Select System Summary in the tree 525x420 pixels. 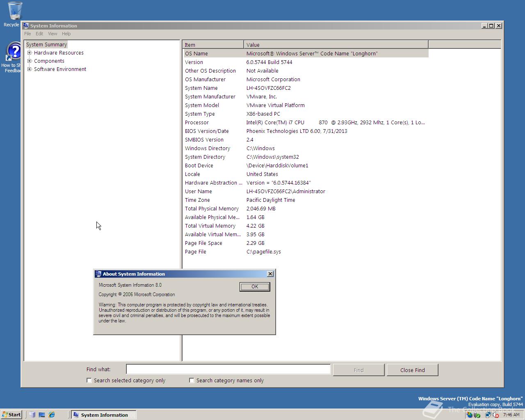(x=46, y=44)
